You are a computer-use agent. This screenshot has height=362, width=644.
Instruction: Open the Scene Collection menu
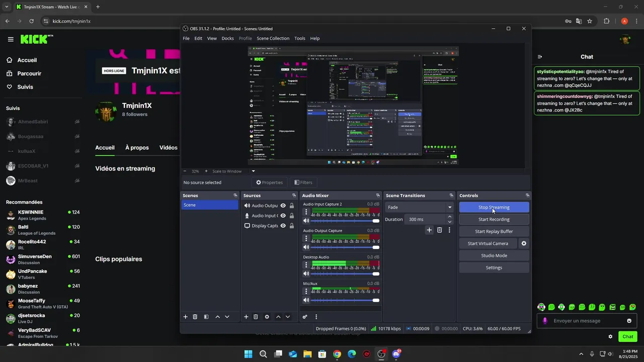coord(273,38)
